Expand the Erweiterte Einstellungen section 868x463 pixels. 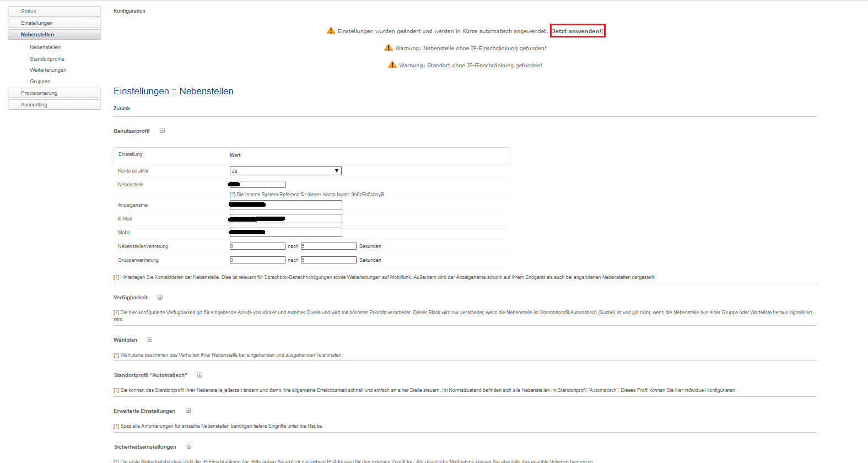188,411
